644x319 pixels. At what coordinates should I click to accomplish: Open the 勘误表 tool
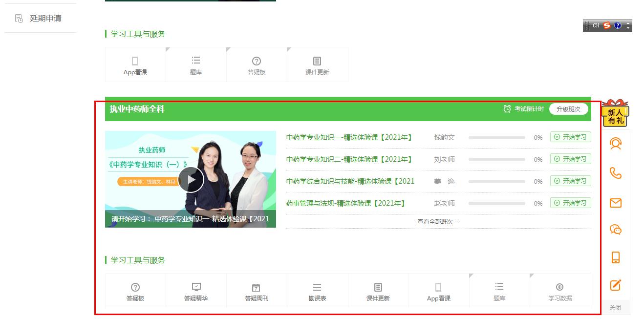[x=317, y=292]
